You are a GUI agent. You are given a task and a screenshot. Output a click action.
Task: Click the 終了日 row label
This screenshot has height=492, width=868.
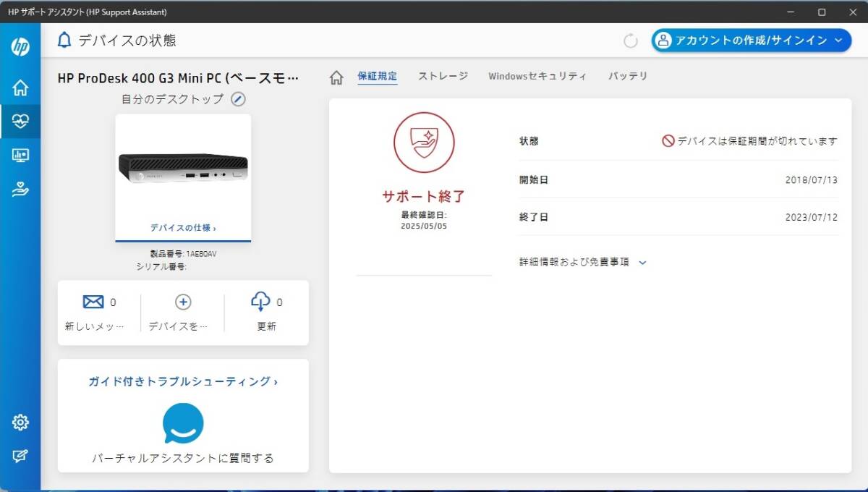534,217
